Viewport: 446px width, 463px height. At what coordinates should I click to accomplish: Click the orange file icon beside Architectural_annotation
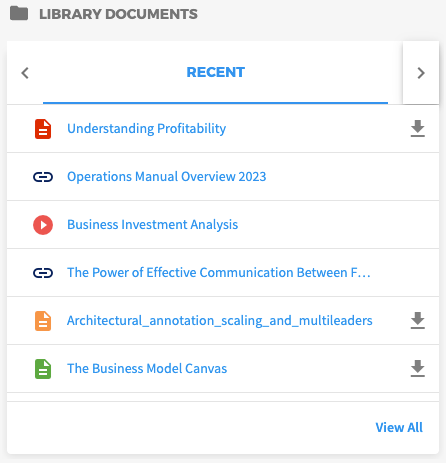point(43,321)
